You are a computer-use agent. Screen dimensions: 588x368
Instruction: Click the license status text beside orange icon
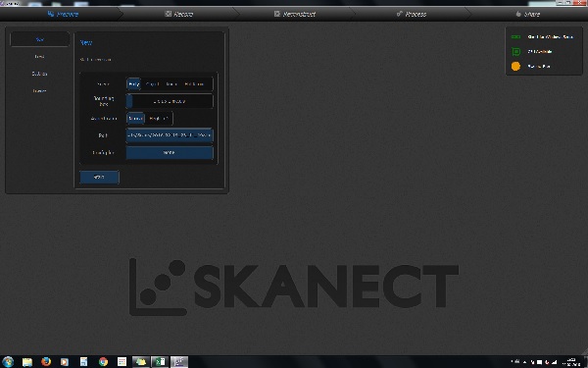(539, 66)
